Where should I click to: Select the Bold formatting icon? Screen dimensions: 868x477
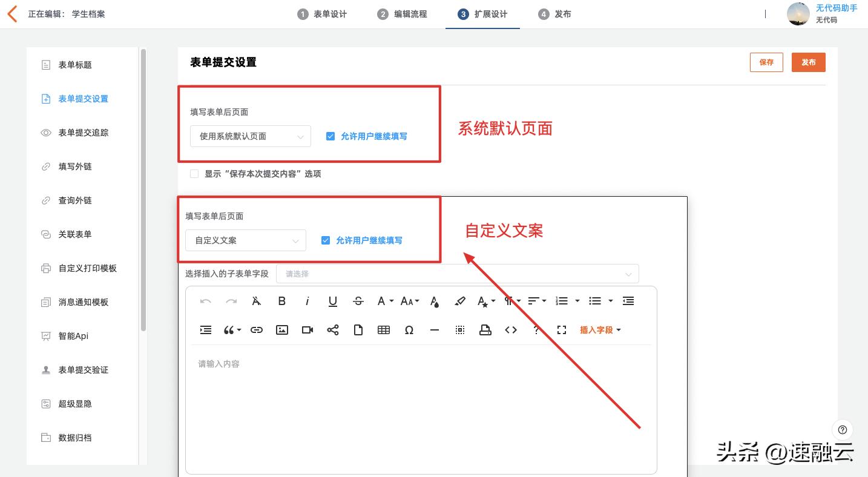(281, 301)
